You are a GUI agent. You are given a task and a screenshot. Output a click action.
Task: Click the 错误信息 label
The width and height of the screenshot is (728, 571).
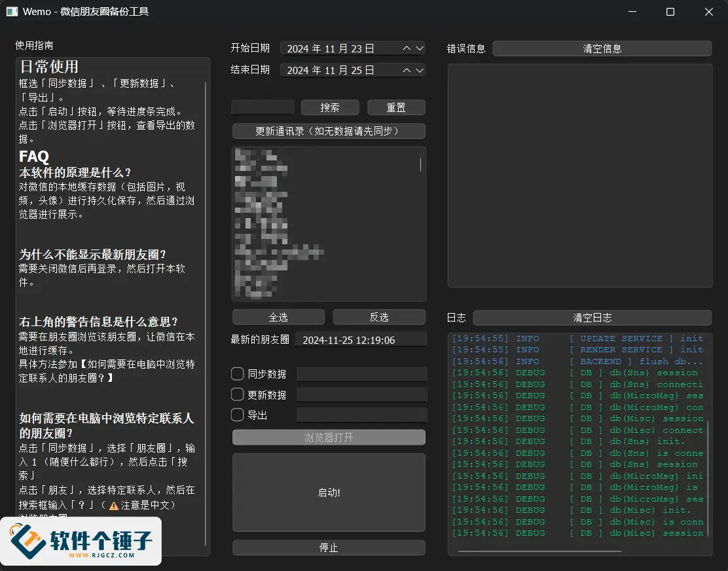click(x=466, y=48)
